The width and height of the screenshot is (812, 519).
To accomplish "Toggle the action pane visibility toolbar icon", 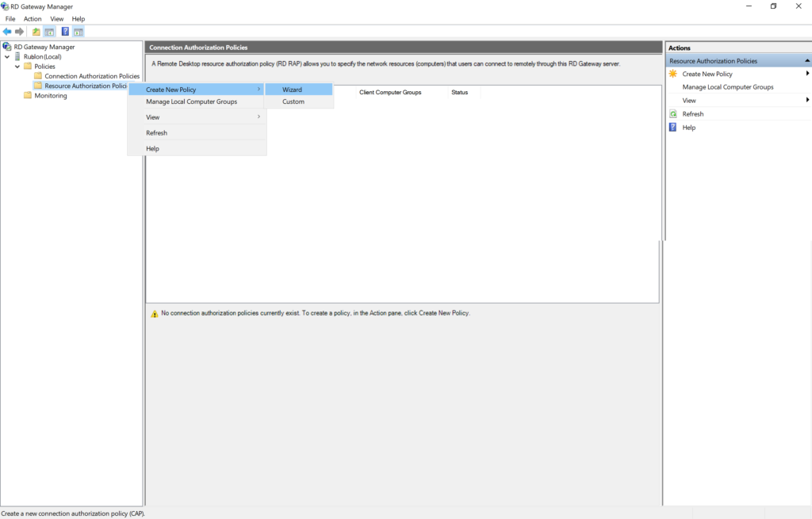I will [77, 32].
